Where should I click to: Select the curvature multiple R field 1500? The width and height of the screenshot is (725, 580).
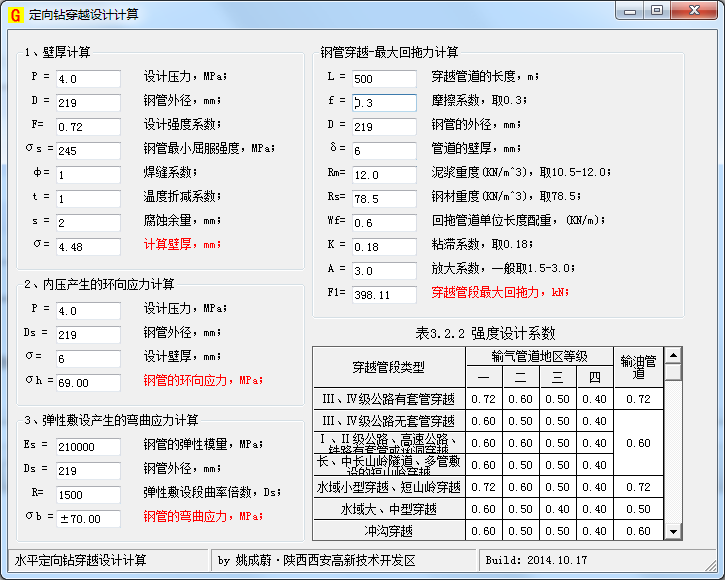pyautogui.click(x=88, y=494)
